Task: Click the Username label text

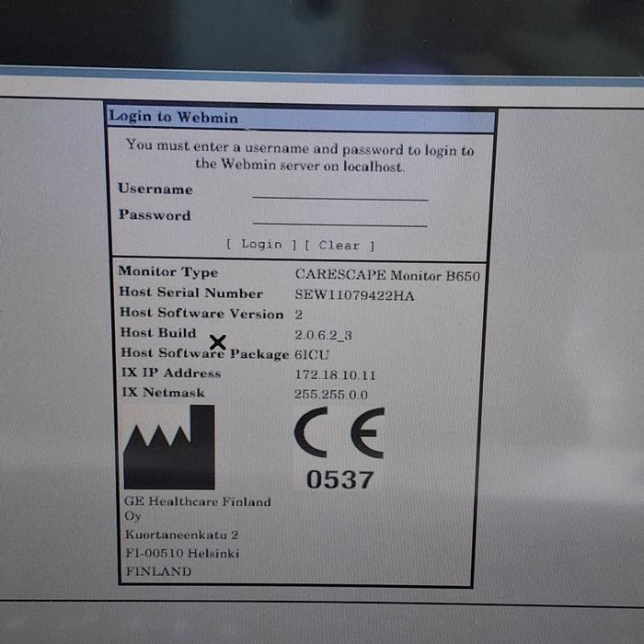Action: tap(155, 190)
